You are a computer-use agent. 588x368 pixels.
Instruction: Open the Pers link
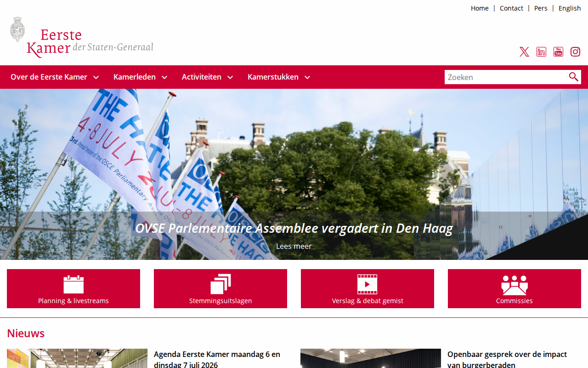pos(541,8)
